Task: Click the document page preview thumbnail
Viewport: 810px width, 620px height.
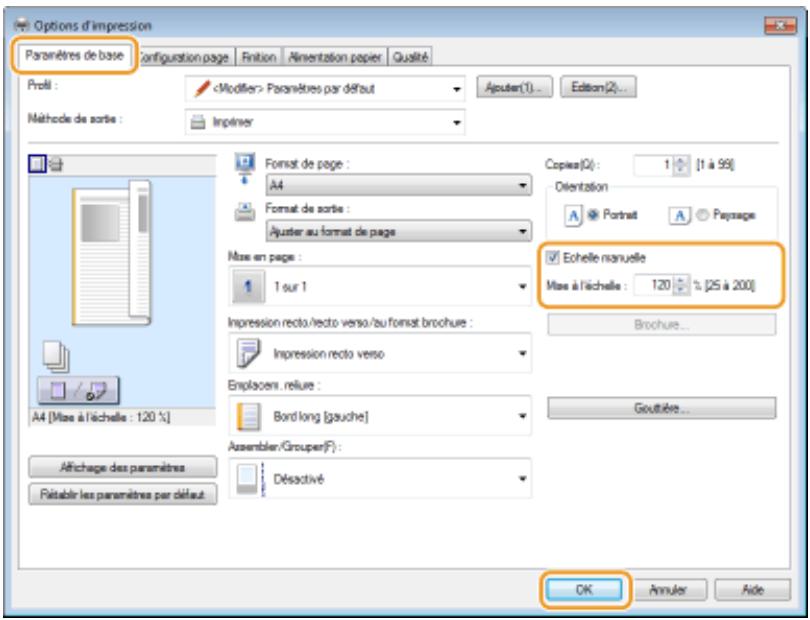Action: (x=112, y=253)
